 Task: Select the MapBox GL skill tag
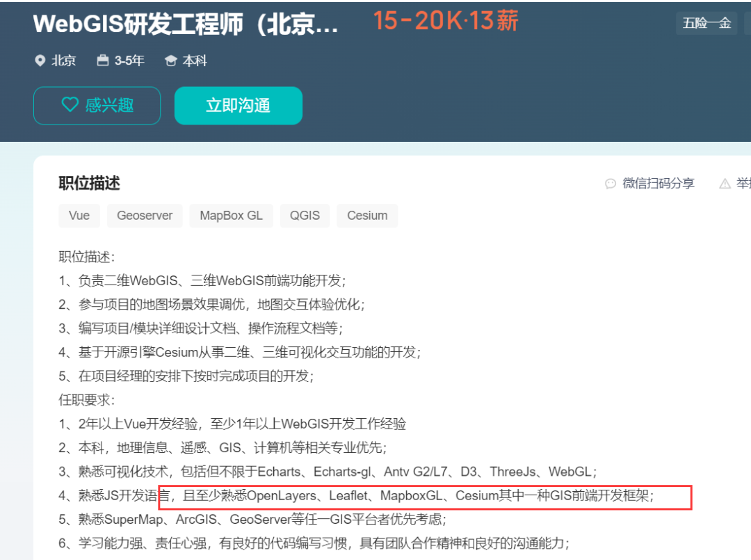(232, 216)
